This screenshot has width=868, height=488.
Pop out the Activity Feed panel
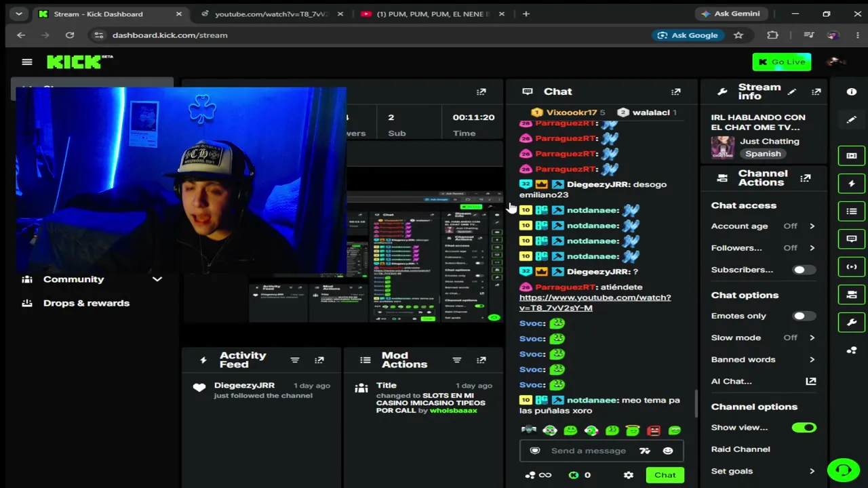click(319, 360)
